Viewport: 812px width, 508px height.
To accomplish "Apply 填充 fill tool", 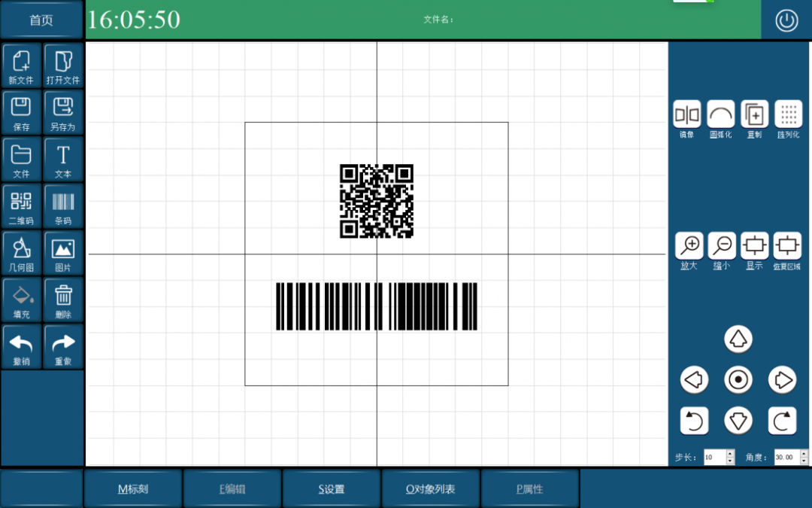I will point(21,300).
